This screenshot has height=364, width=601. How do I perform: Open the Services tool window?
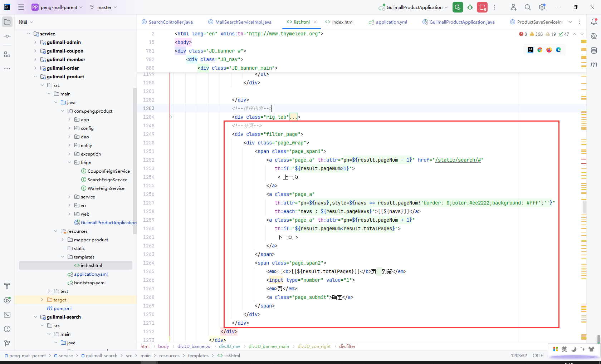tap(7, 300)
